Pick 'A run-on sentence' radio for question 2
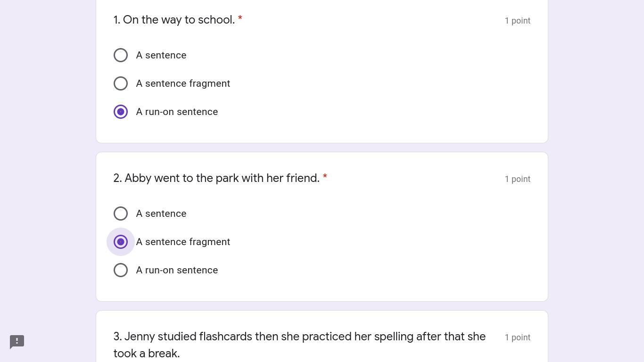The width and height of the screenshot is (644, 362). coord(121,270)
